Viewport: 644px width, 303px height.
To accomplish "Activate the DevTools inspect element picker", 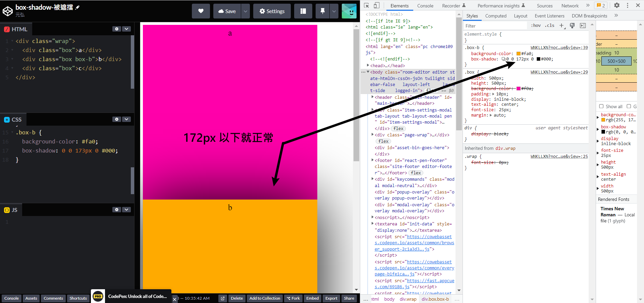I will pyautogui.click(x=366, y=5).
